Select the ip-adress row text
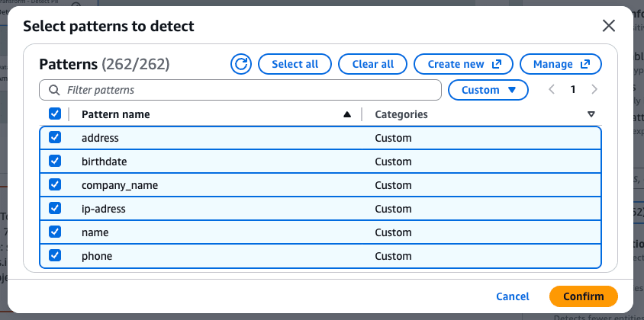 (104, 209)
